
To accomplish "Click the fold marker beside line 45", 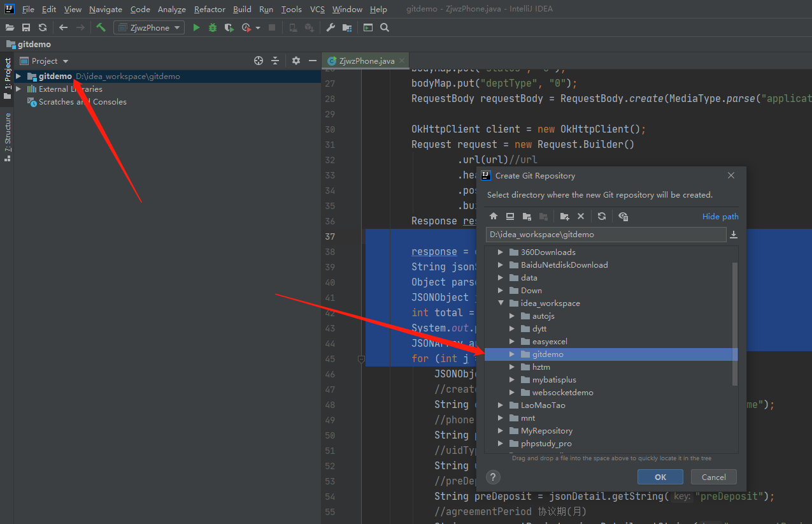I will point(361,360).
